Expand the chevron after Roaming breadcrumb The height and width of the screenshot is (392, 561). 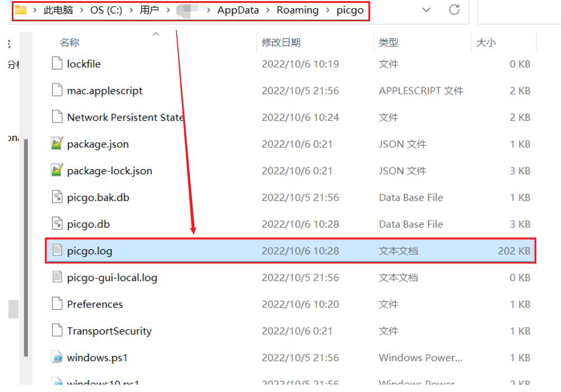point(328,11)
